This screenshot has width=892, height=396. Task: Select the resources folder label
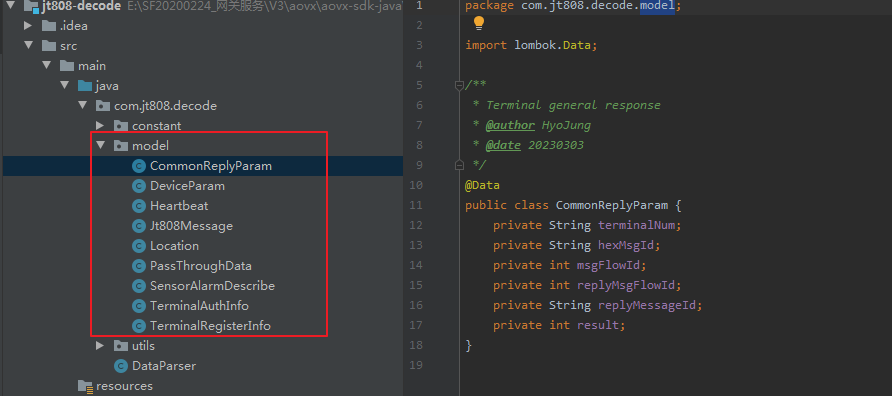click(x=125, y=386)
